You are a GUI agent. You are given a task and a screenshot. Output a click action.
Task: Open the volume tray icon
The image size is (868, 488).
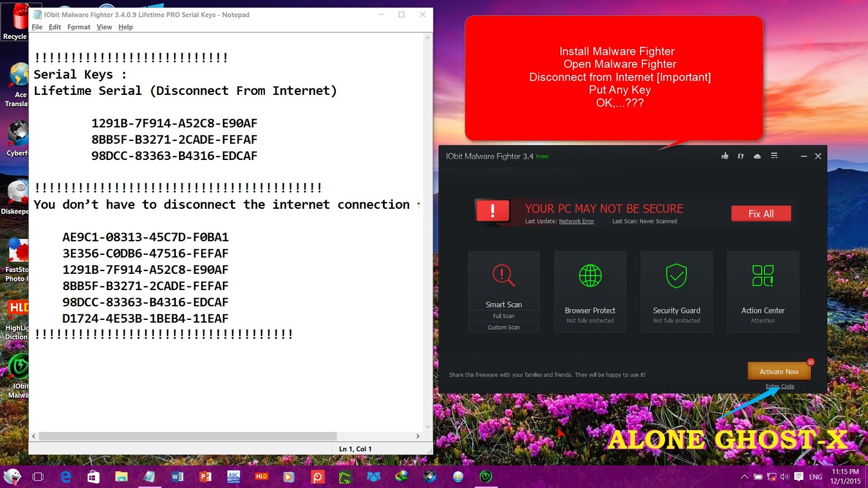[784, 477]
